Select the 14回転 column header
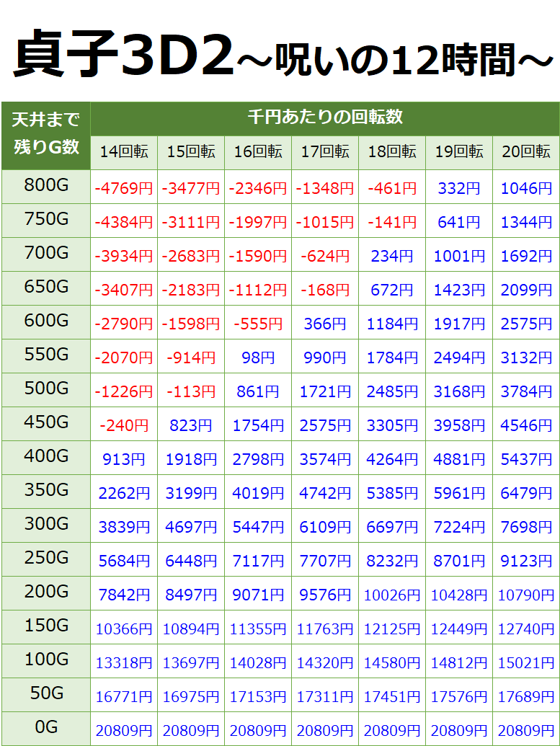The image size is (560, 746). (x=124, y=153)
